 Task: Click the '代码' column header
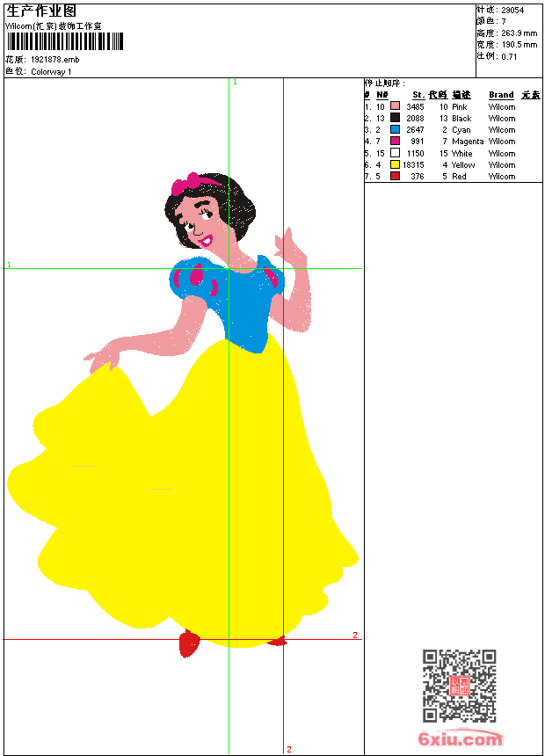point(438,95)
